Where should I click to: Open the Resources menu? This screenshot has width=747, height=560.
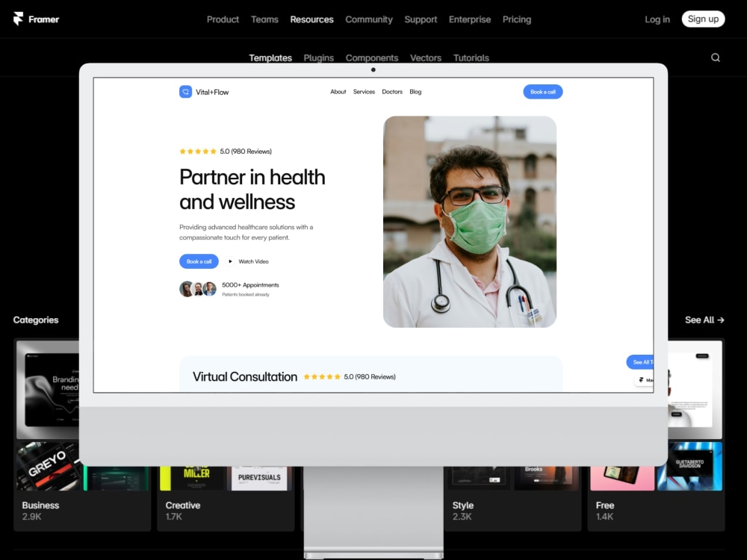pyautogui.click(x=311, y=19)
